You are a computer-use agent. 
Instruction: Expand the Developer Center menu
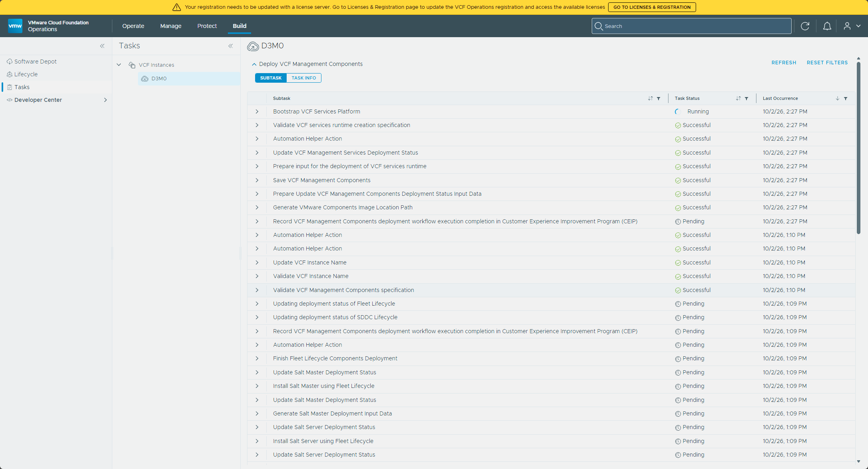(106, 100)
